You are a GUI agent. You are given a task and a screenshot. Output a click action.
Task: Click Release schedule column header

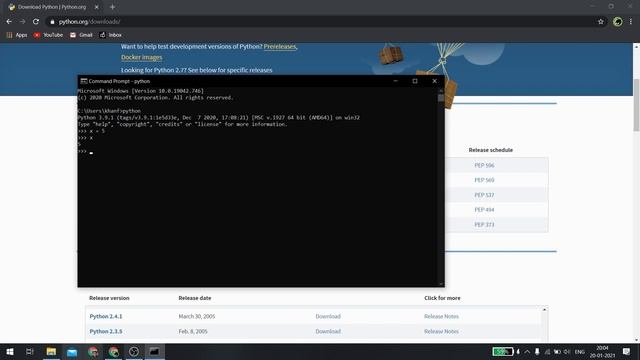(491, 150)
